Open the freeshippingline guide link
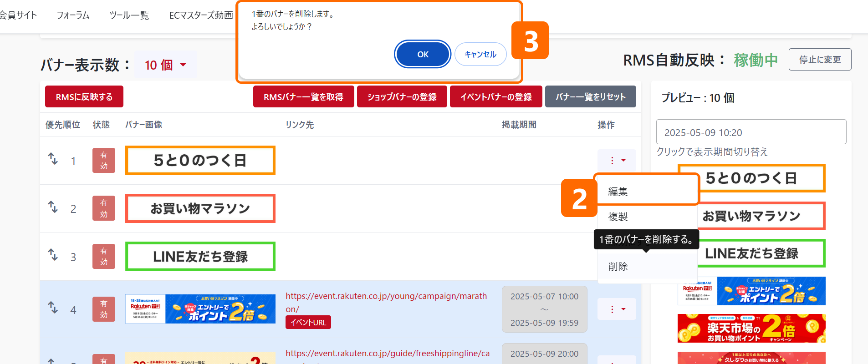The height and width of the screenshot is (364, 868). [388, 354]
